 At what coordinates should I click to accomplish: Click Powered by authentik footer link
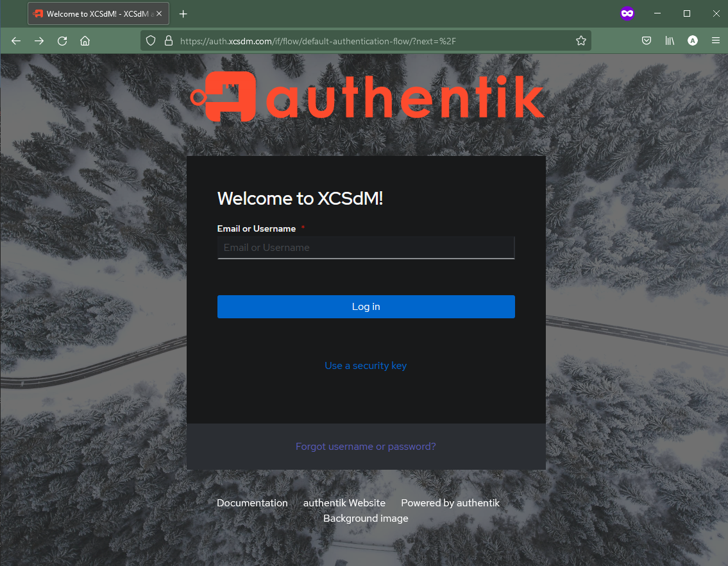click(450, 503)
